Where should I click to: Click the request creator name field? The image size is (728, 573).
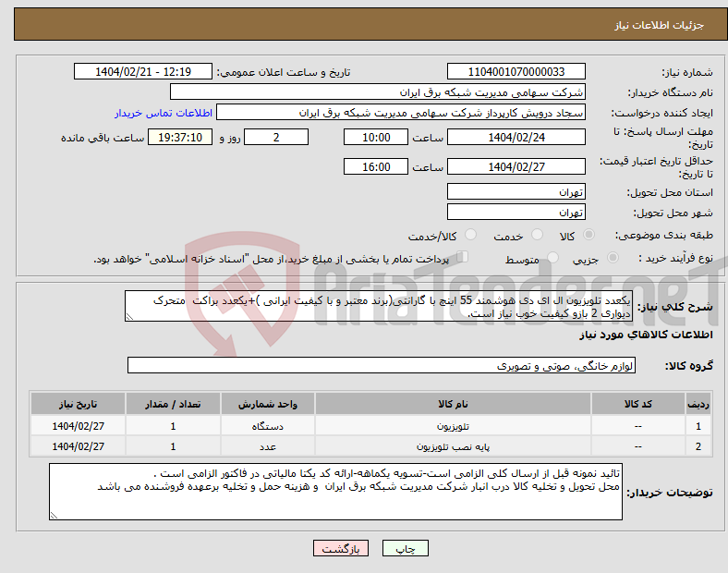(401, 113)
